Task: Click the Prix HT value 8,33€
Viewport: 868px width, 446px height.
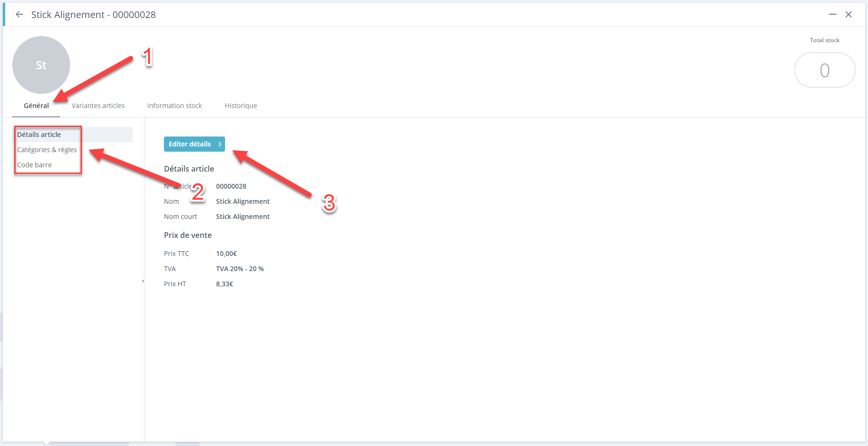Action: pyautogui.click(x=225, y=284)
